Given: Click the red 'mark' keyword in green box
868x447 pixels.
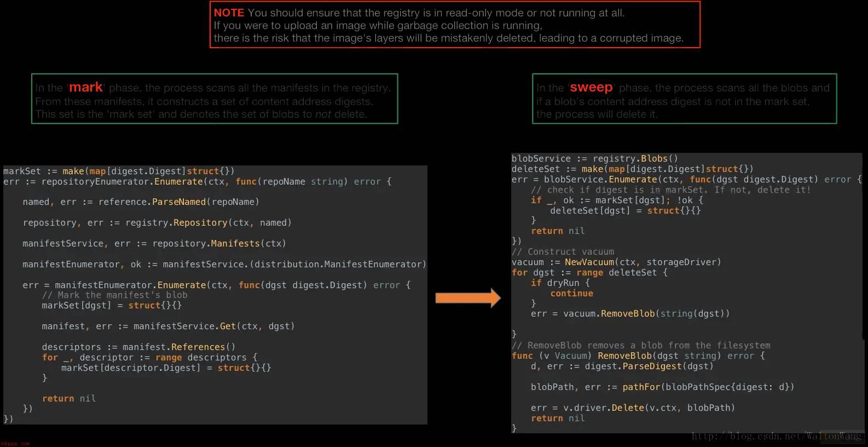Looking at the screenshot, I should pos(85,87).
